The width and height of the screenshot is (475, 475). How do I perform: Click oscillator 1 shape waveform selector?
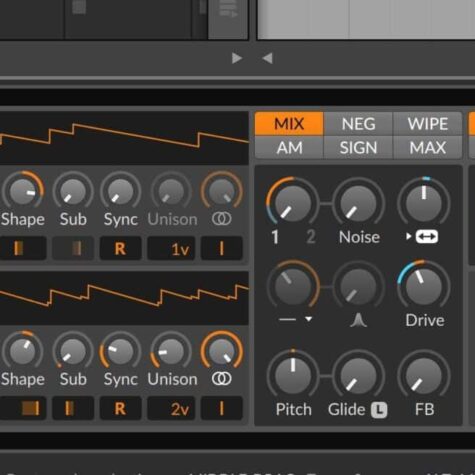tap(23, 248)
